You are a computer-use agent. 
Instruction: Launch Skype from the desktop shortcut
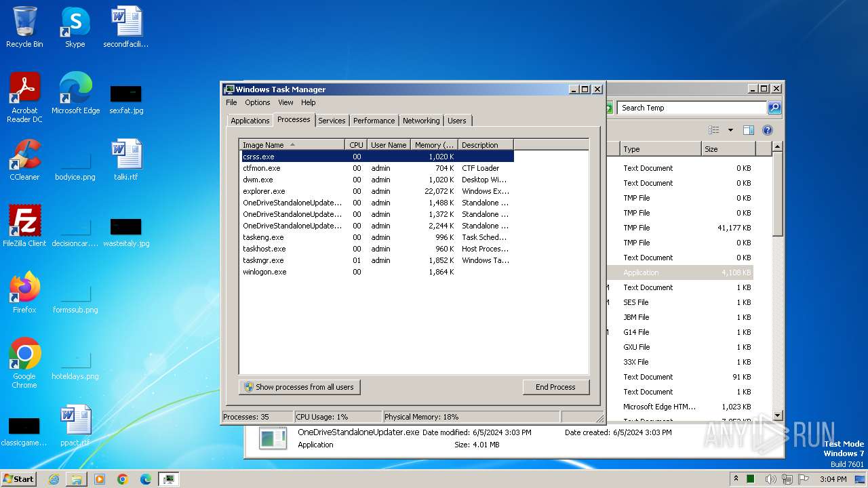pyautogui.click(x=75, y=27)
